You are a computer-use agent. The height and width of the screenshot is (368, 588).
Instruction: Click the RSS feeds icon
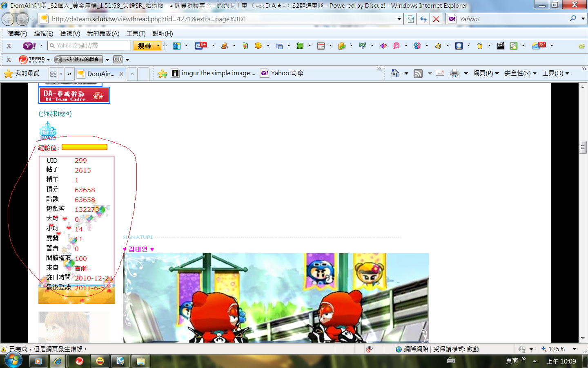(418, 74)
